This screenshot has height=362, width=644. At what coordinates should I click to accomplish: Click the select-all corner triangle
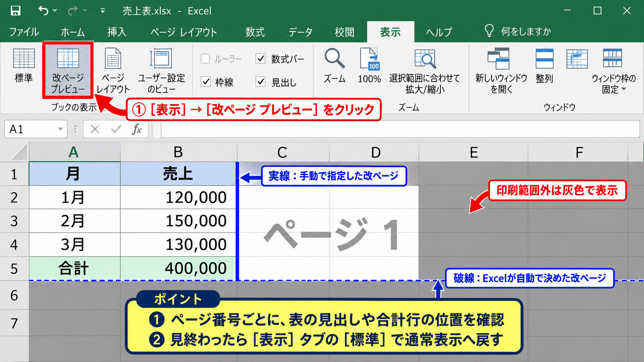[20, 152]
